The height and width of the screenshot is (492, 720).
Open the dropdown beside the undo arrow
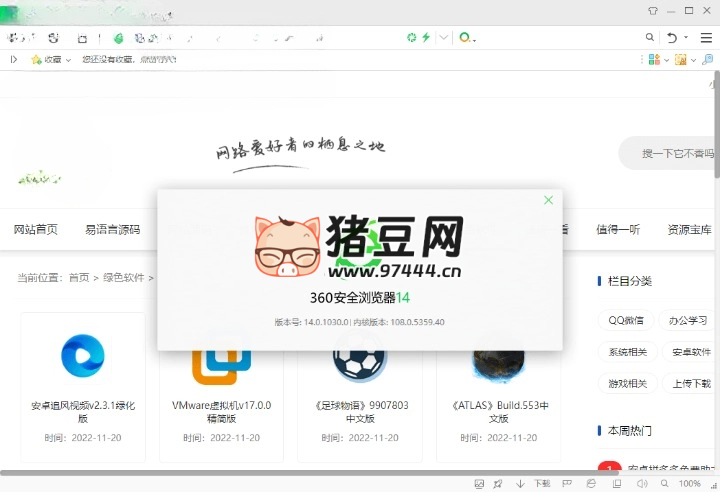686,38
